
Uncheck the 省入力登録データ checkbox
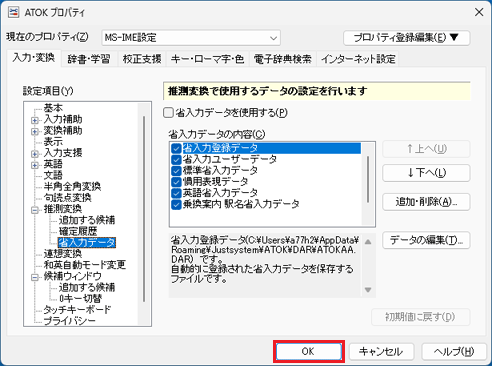coord(176,148)
